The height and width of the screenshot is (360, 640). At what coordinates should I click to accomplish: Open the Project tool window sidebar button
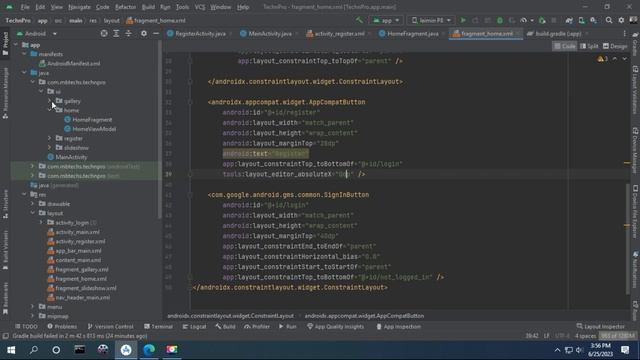pos(5,43)
